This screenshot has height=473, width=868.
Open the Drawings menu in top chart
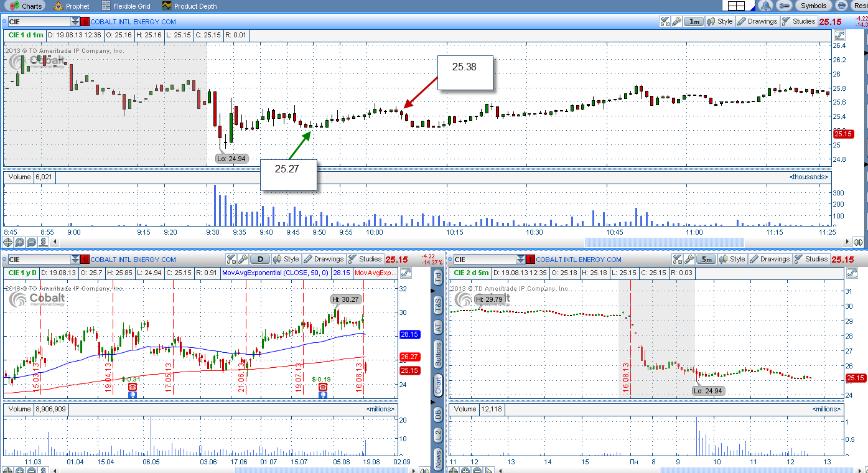(757, 21)
